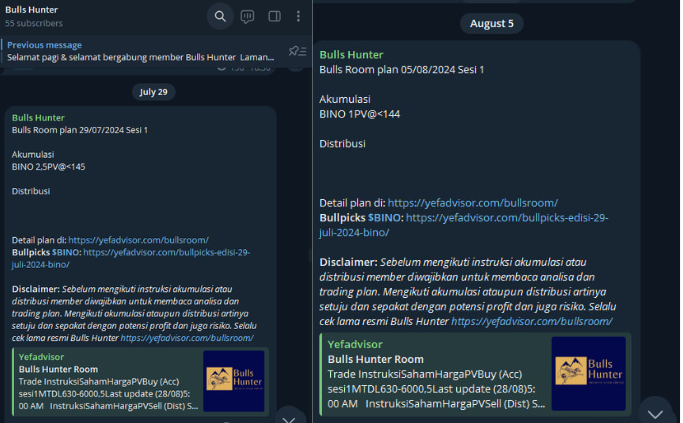Select the text BINO 2,5PV@<145

tap(48, 167)
